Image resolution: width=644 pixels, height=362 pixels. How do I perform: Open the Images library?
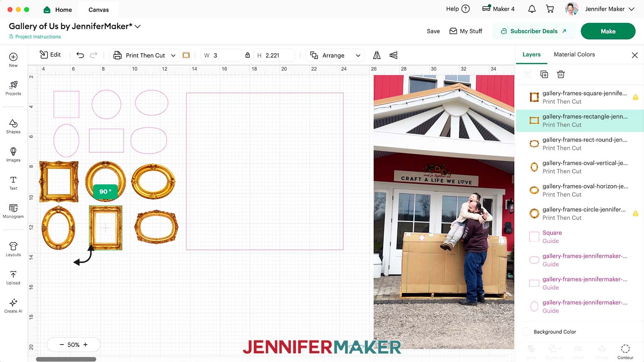(13, 154)
